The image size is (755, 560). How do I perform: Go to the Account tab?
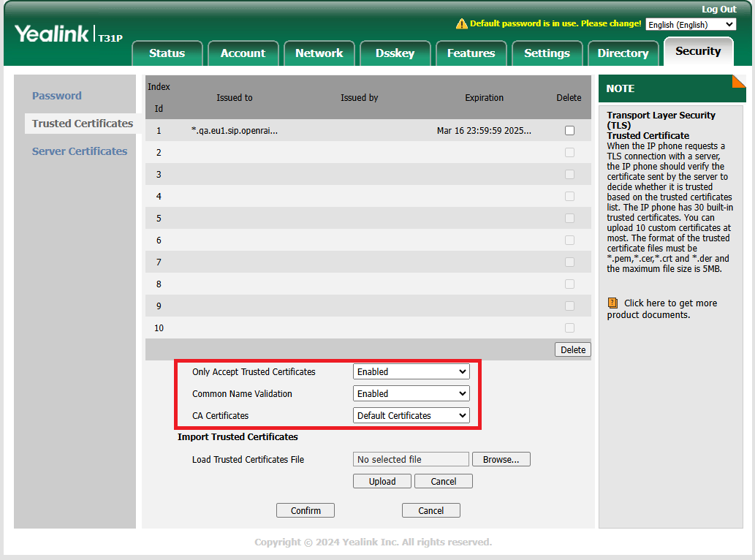pos(243,53)
